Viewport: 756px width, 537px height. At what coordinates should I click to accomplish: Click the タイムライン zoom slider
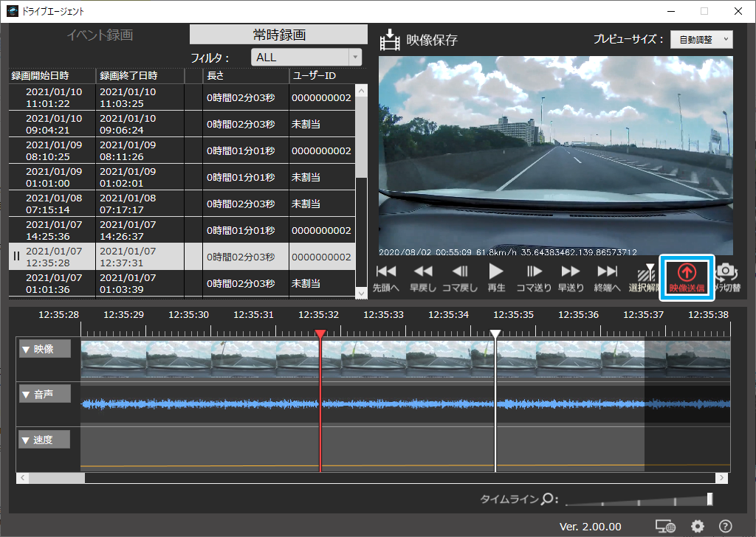coord(639,500)
